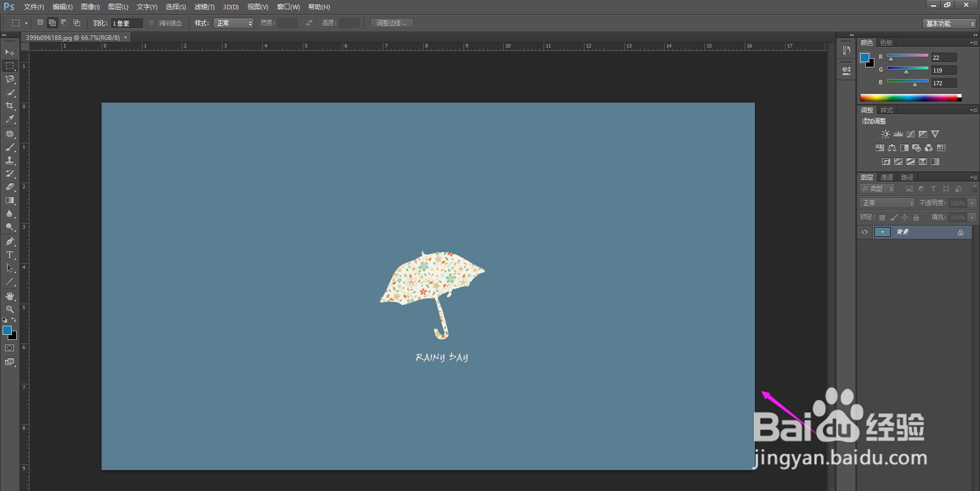980x491 pixels.
Task: Select the Eraser tool
Action: [x=10, y=187]
